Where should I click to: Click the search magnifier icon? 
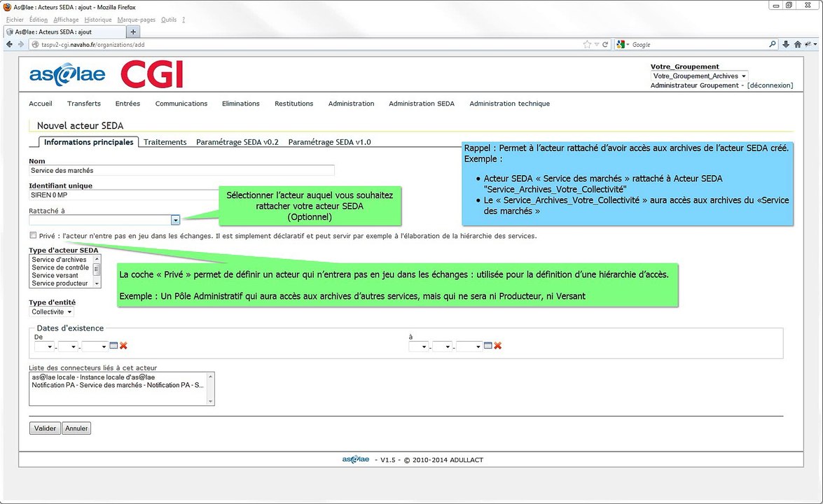coord(772,45)
